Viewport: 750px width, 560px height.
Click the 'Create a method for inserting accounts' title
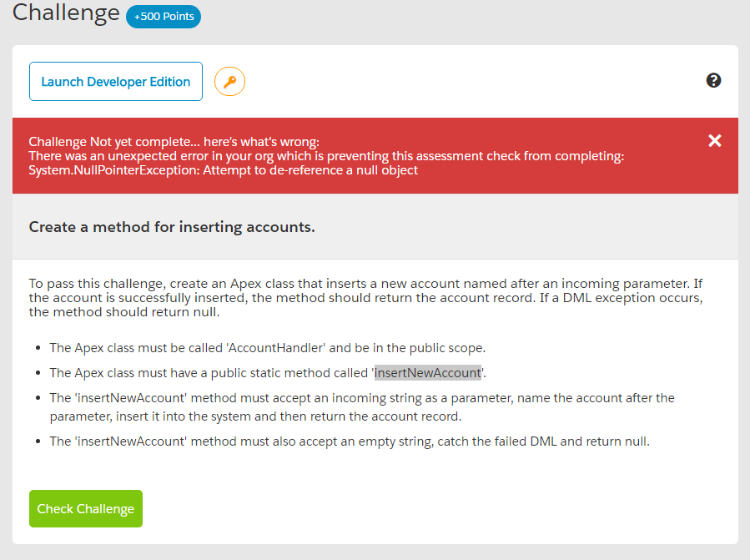(x=172, y=227)
